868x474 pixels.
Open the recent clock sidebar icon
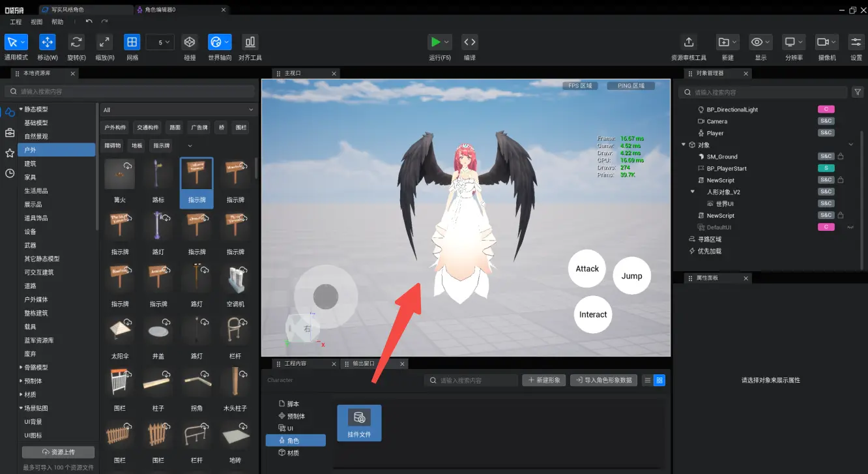10,173
